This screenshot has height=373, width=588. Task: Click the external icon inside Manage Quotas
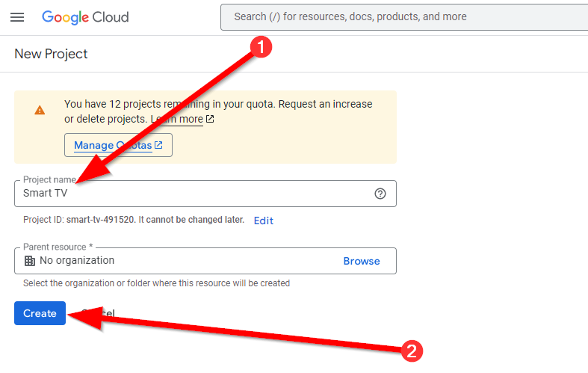(x=158, y=145)
